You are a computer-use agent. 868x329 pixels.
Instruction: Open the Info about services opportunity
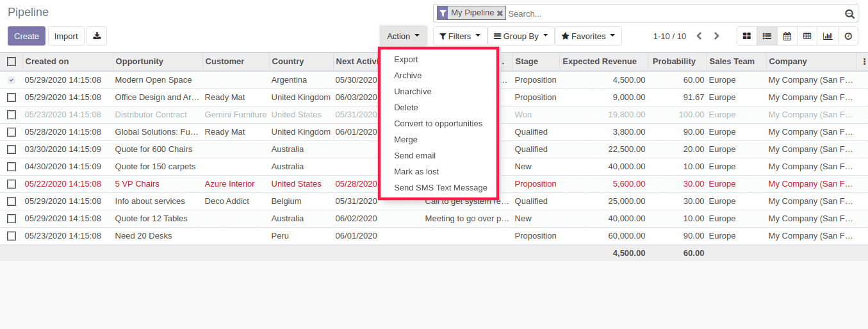[x=150, y=201]
